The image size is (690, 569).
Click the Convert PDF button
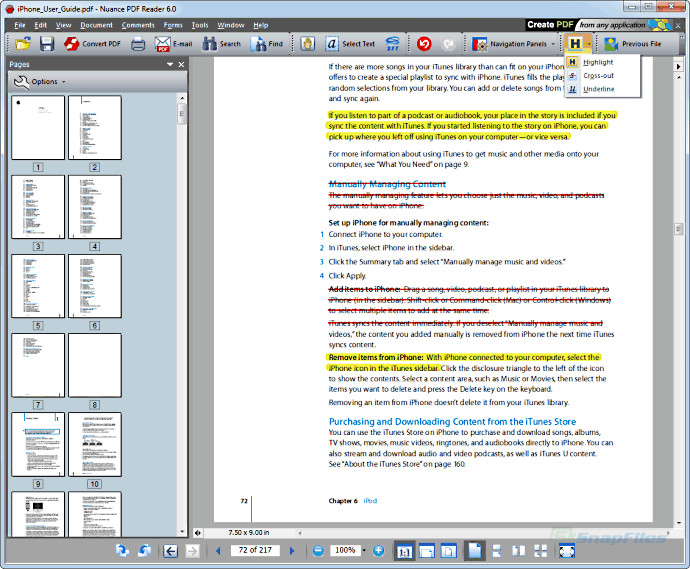tap(92, 44)
